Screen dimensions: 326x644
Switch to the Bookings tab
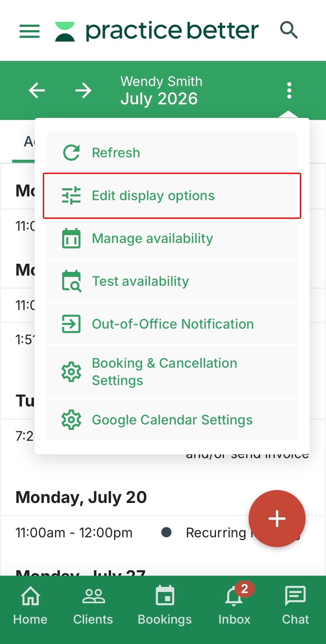[x=165, y=606]
